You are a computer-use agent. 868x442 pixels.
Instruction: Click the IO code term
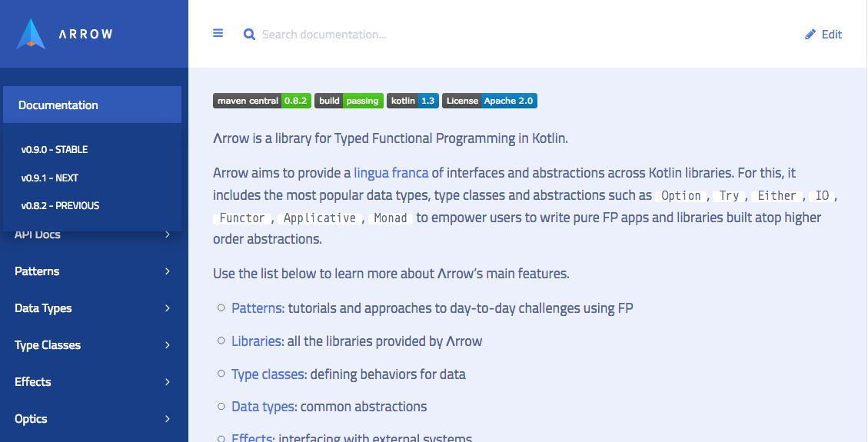822,196
